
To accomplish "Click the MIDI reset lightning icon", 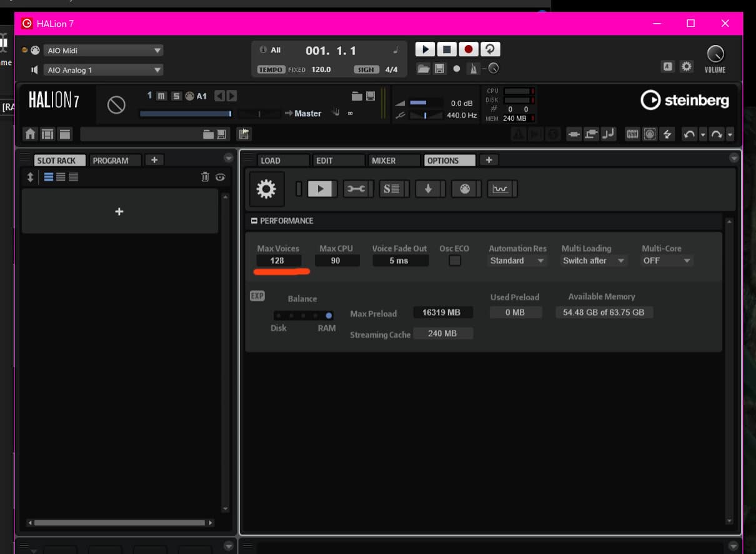I will [667, 134].
